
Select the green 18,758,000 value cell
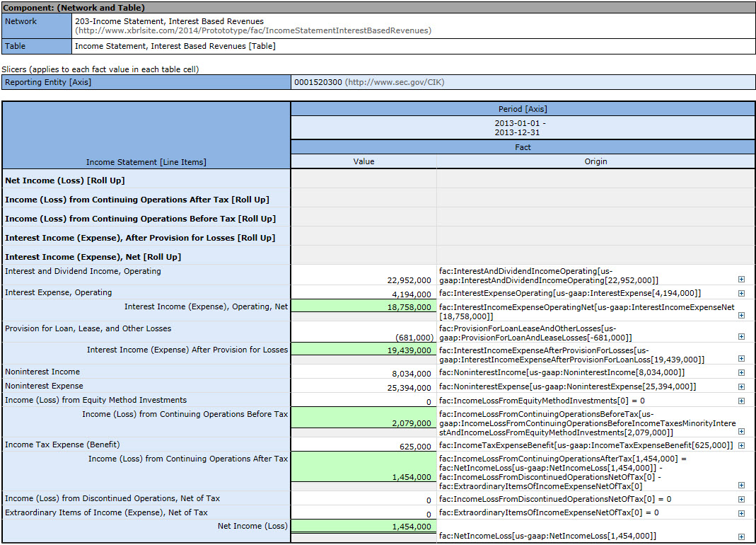(x=409, y=308)
